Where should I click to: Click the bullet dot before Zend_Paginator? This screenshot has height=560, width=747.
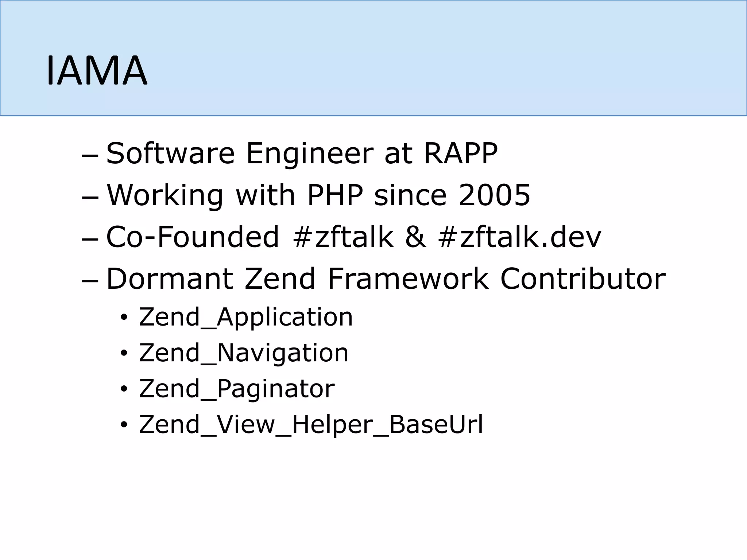coord(124,390)
